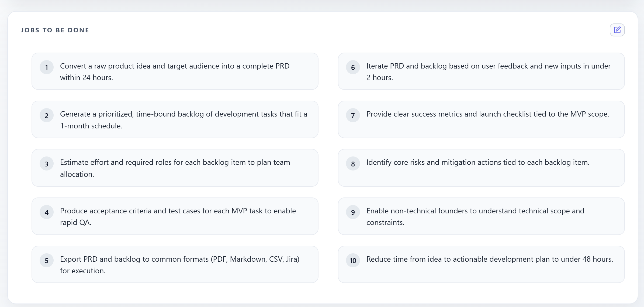
Task: Select the 'Convert a raw product idea' card
Action: [x=175, y=71]
